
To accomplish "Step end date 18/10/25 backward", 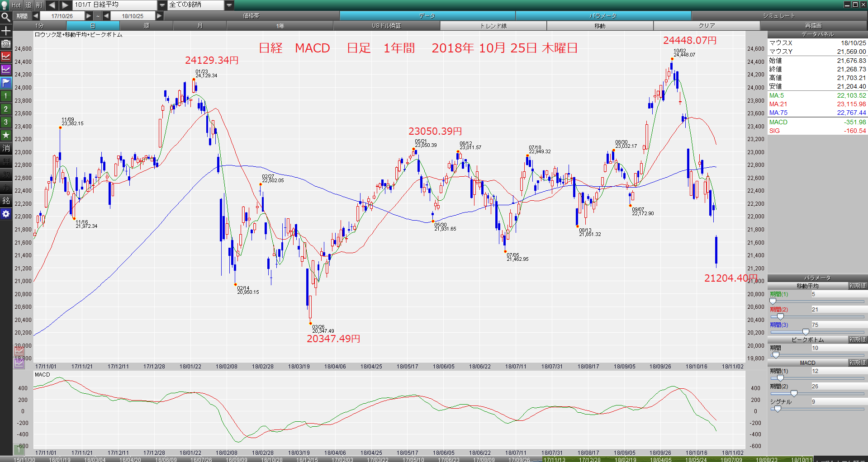I will click(106, 16).
